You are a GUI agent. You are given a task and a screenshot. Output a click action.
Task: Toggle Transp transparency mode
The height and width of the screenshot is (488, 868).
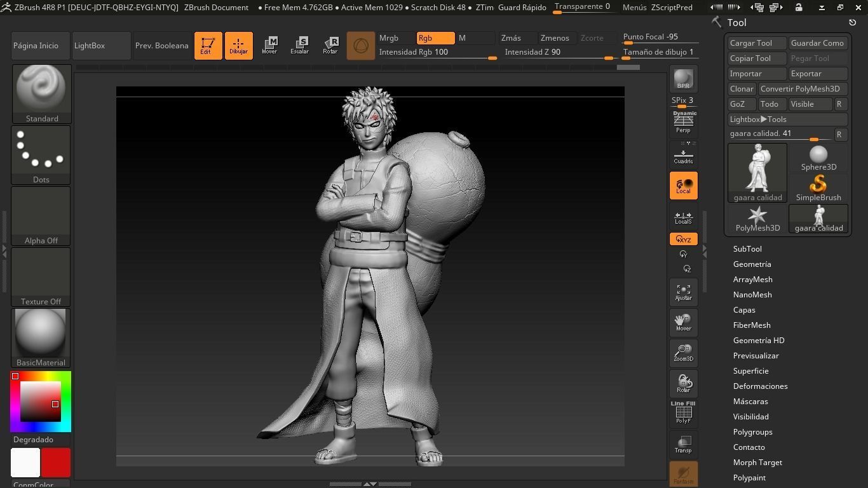click(684, 444)
